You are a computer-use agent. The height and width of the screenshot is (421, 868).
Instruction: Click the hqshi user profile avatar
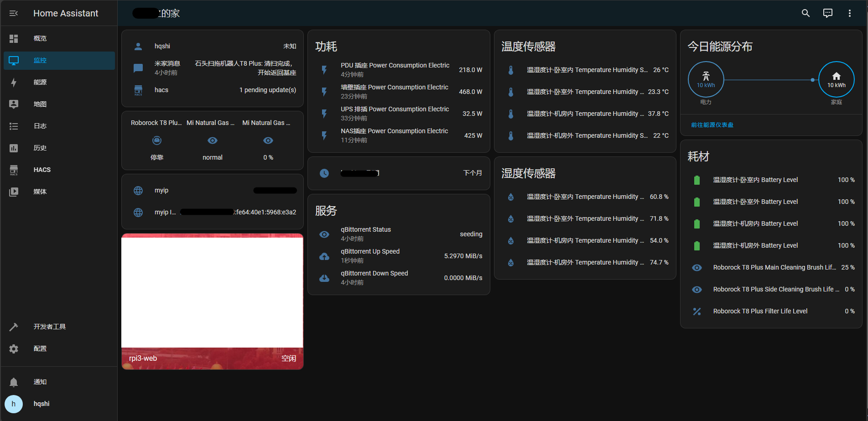coord(14,404)
